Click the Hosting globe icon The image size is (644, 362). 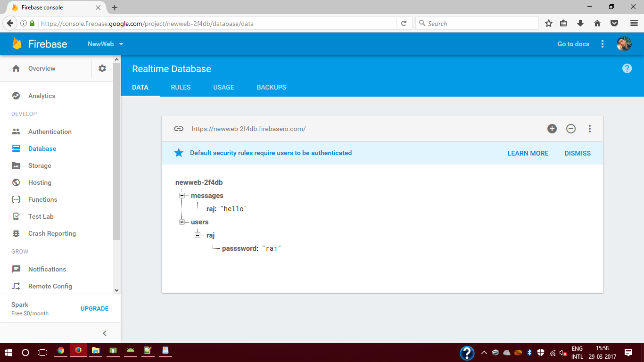coord(16,182)
